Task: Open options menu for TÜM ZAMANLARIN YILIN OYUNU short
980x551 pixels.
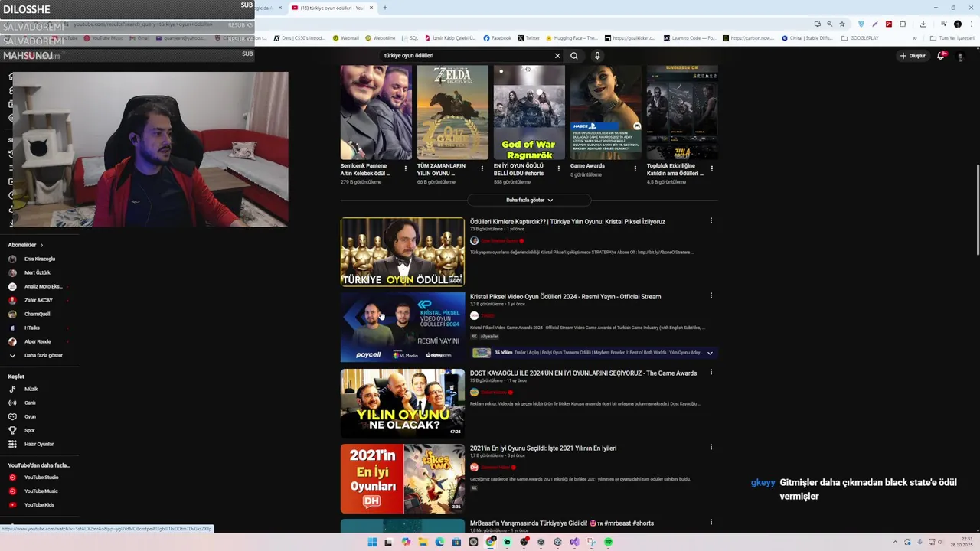Action: coord(482,169)
